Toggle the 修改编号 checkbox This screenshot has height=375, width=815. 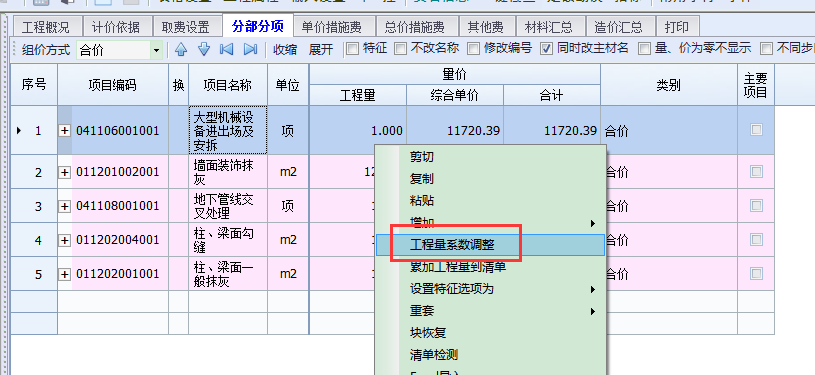(x=473, y=49)
